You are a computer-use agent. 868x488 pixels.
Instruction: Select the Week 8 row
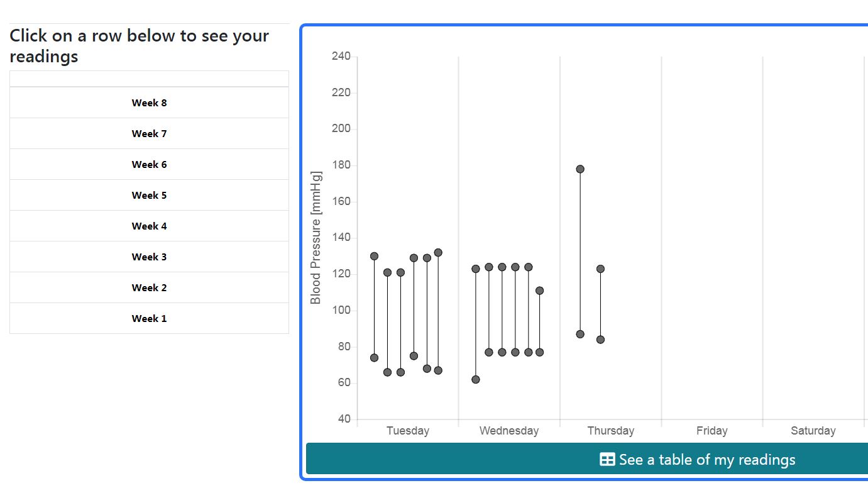149,103
